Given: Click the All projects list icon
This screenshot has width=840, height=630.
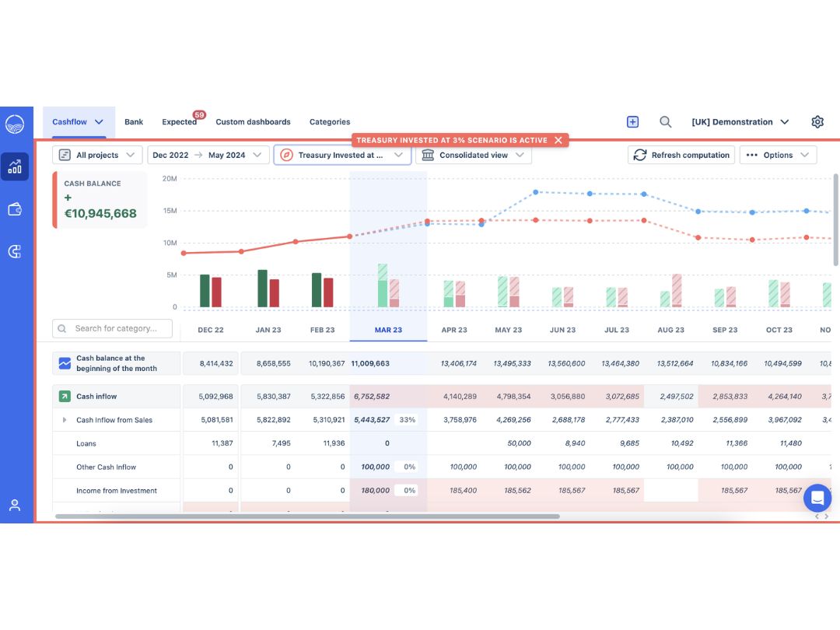Looking at the screenshot, I should pos(65,155).
